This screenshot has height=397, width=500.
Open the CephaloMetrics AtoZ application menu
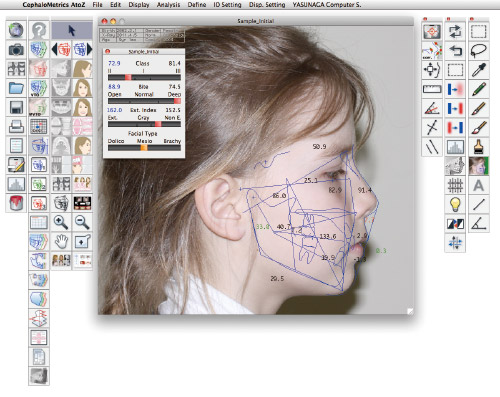(x=54, y=5)
